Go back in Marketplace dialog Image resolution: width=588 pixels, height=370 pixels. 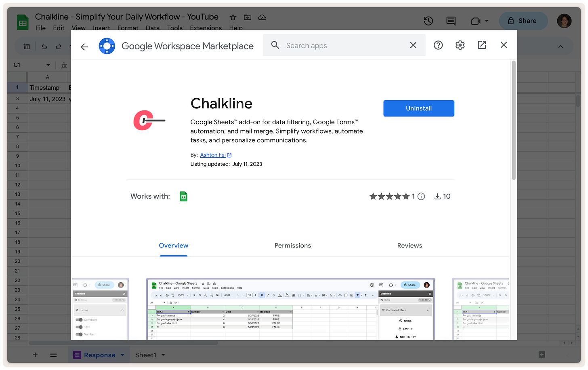(84, 47)
